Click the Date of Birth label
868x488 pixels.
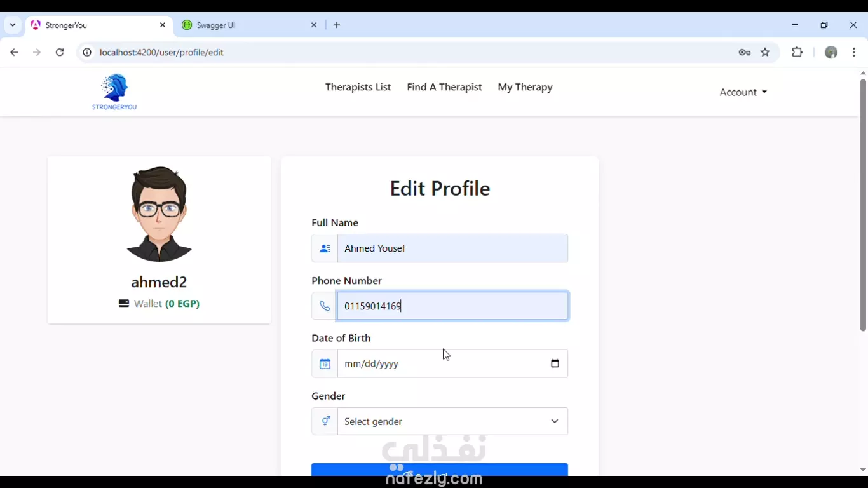click(x=341, y=338)
